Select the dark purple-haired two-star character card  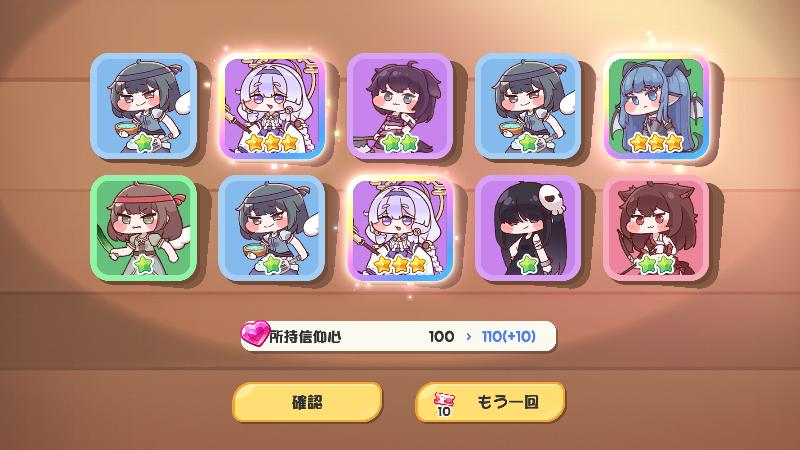[x=400, y=106]
